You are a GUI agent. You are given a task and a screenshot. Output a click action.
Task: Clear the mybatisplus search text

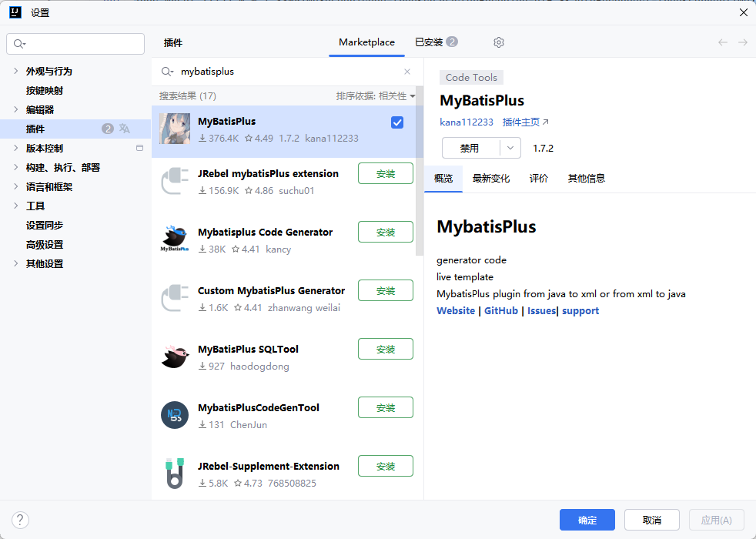point(407,72)
